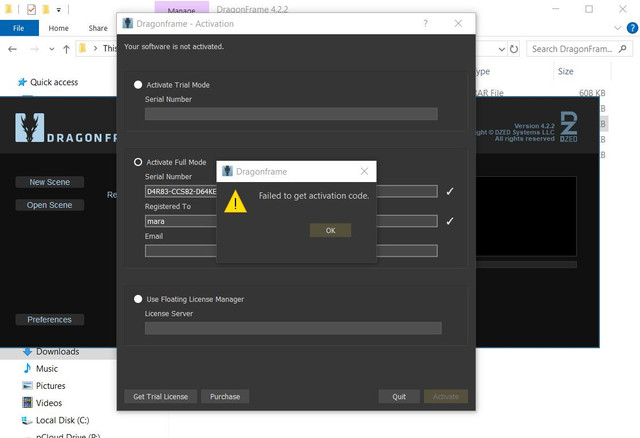Screen dimensions: 640x438
Task: Open Local Disk (C:) in the navigation pane
Action: [62, 420]
